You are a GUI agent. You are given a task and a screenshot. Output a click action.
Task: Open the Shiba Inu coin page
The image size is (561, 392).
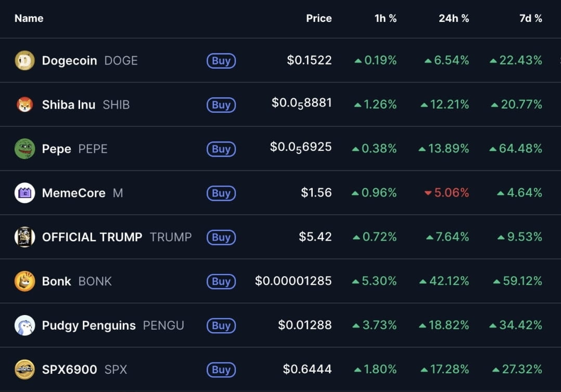68,104
